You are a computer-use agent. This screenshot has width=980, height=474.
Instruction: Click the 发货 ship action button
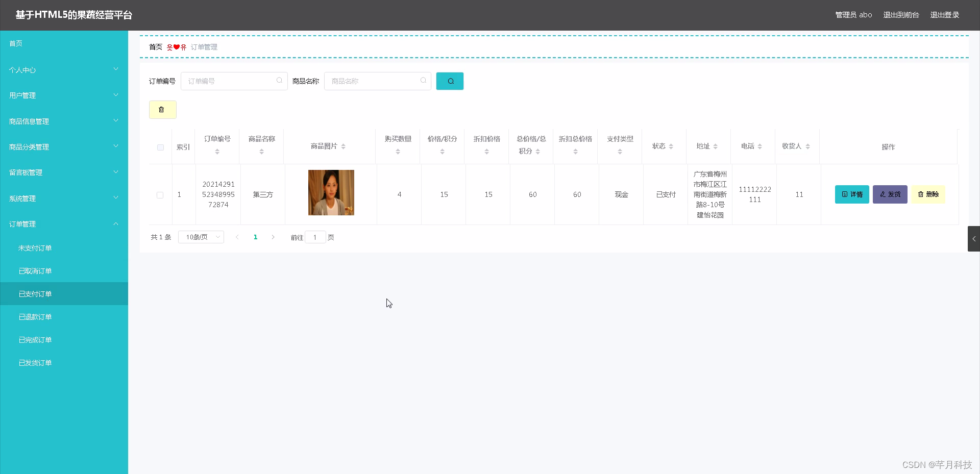[890, 194]
